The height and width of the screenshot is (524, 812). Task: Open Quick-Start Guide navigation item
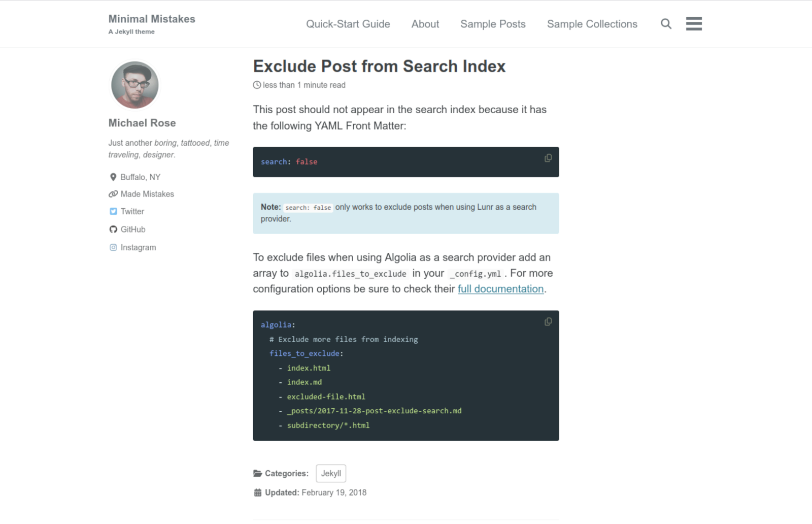tap(348, 24)
